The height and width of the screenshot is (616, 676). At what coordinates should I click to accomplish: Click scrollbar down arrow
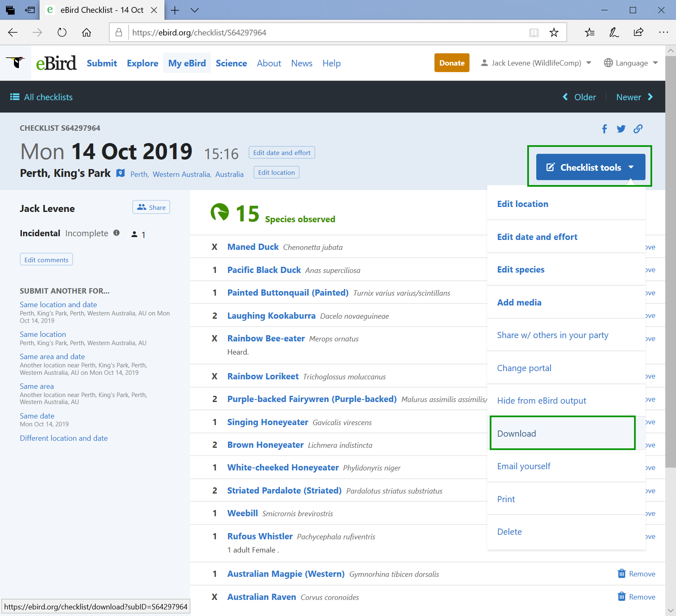(671, 611)
